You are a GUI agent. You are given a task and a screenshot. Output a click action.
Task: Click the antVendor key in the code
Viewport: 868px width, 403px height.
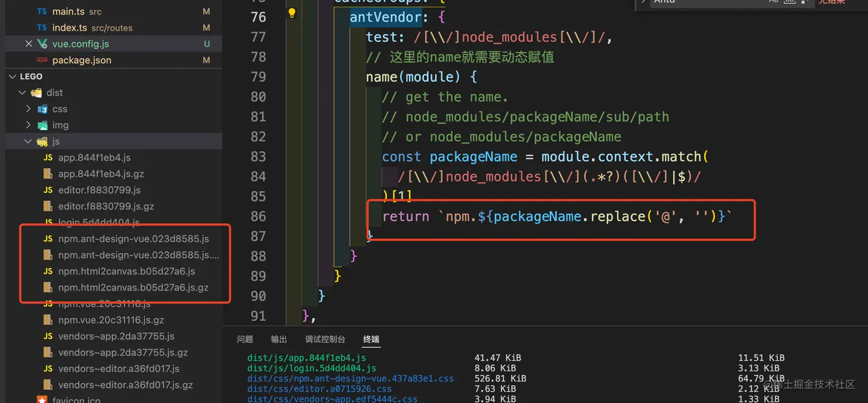(386, 17)
